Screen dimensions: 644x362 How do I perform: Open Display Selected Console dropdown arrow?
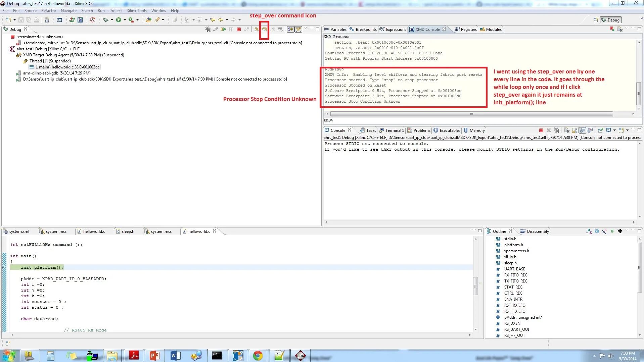pos(614,131)
